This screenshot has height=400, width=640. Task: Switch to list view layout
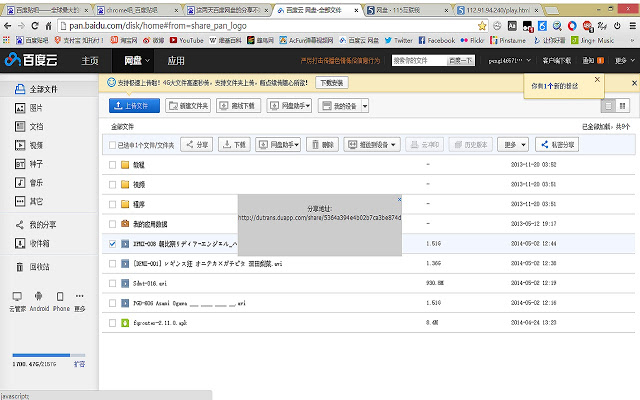(608, 106)
